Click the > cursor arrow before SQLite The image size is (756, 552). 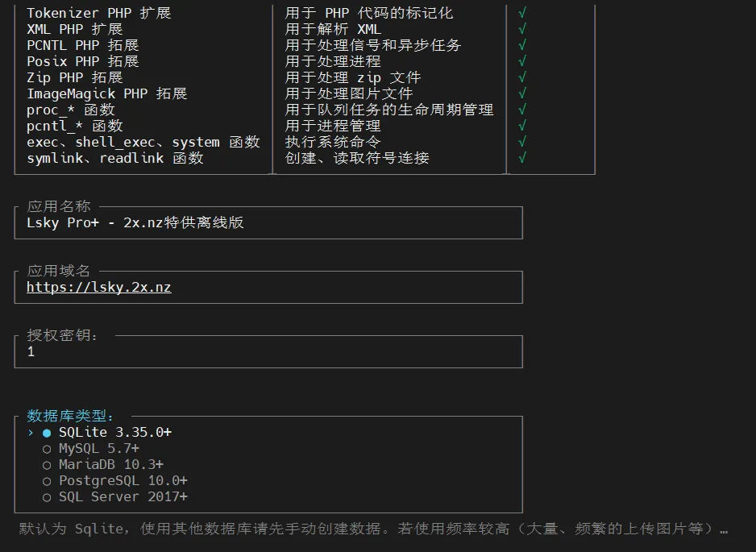coord(31,433)
